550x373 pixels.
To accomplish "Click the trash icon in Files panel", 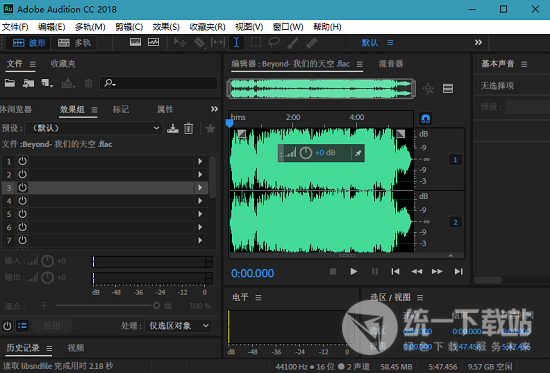I will tap(88, 83).
